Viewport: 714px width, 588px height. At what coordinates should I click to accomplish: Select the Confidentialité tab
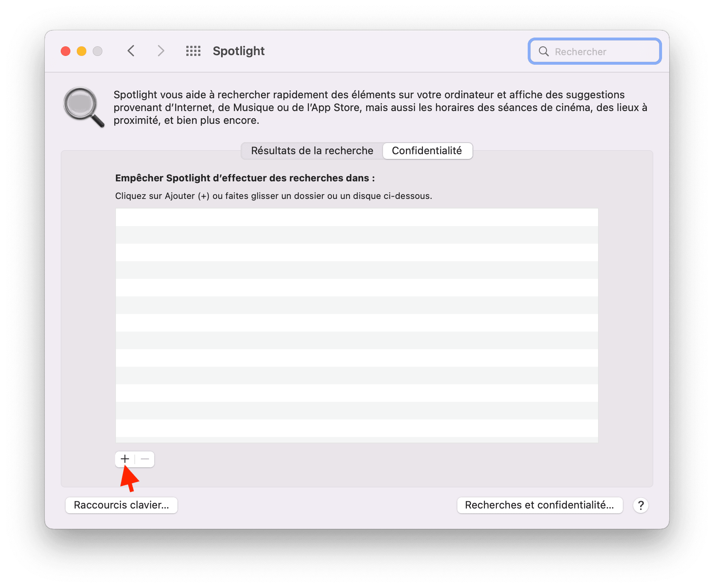click(x=427, y=151)
